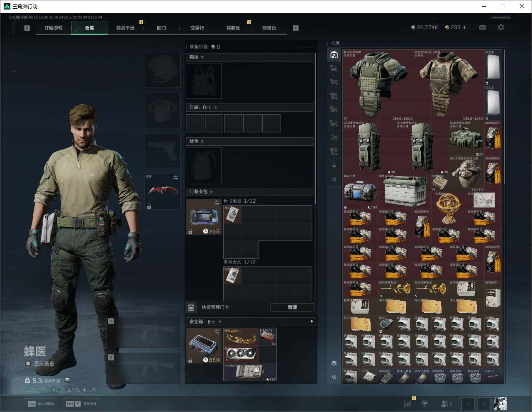
Task: Select the keycard under 长弓溪谷
Action: click(232, 214)
